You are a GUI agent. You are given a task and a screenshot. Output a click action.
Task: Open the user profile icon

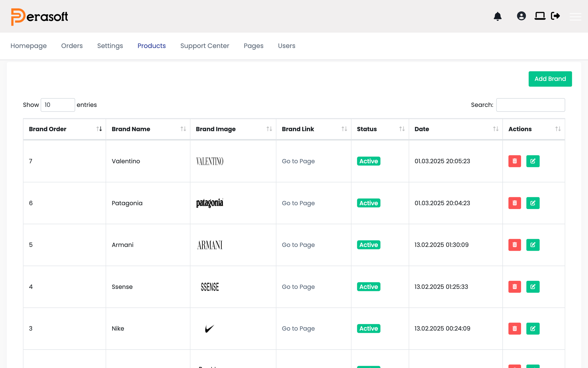pos(521,16)
